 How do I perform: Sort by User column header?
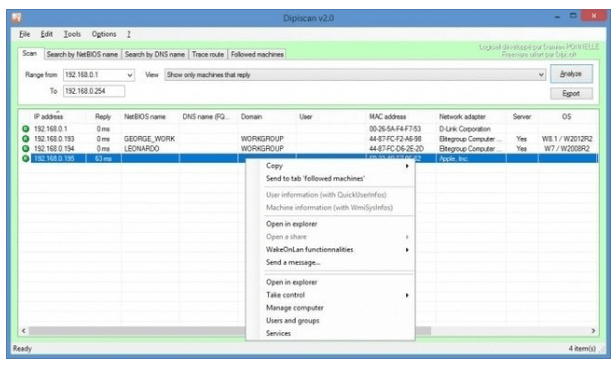tap(306, 117)
